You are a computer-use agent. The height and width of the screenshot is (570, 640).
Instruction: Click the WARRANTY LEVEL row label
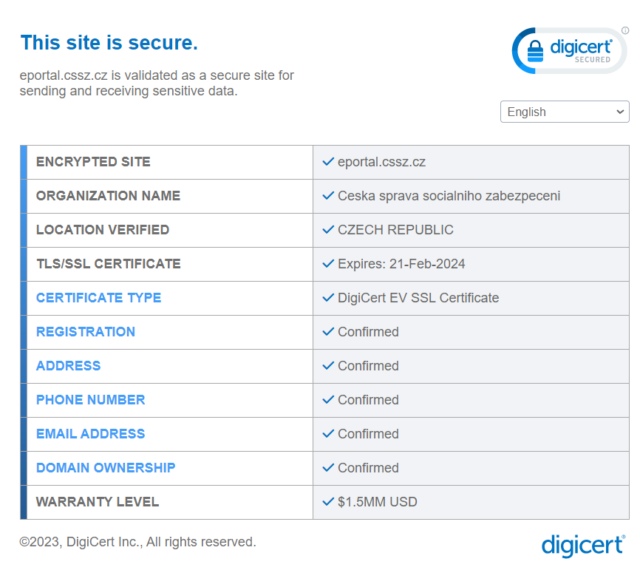[97, 502]
